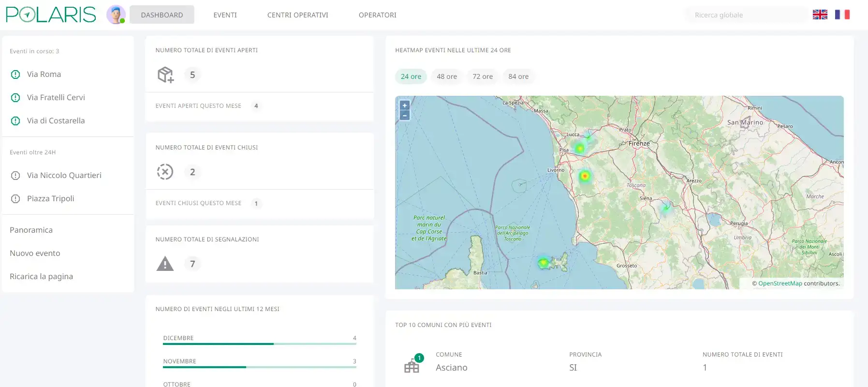Screen dimensions: 868x387
Task: Open the Via di Costarella event
Action: pos(56,120)
